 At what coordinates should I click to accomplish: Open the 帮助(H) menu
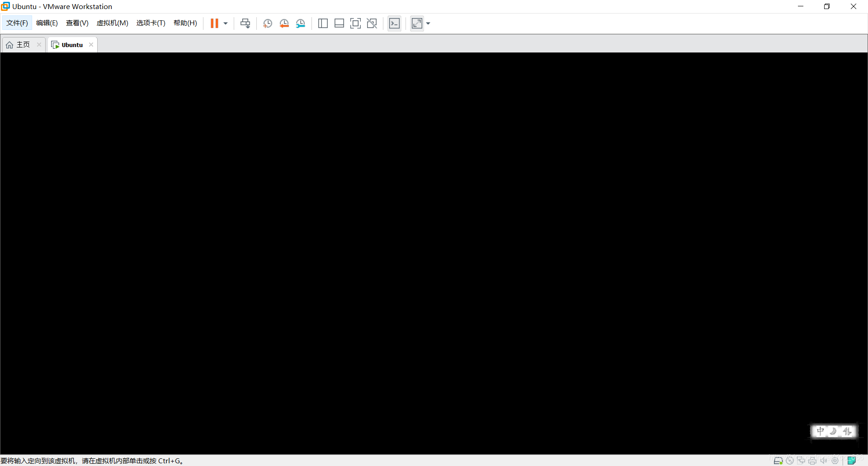185,23
